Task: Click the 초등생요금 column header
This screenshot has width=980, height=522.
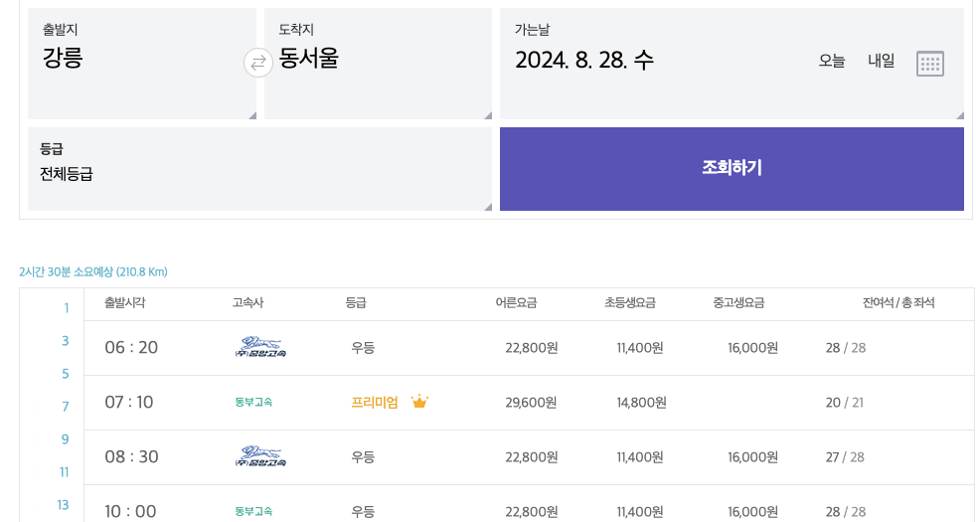Action: 630,302
